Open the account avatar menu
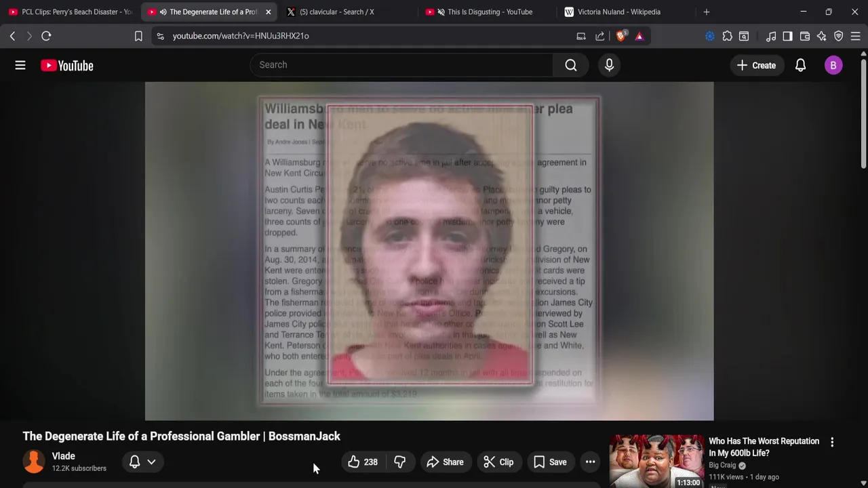868x488 pixels. pos(833,65)
